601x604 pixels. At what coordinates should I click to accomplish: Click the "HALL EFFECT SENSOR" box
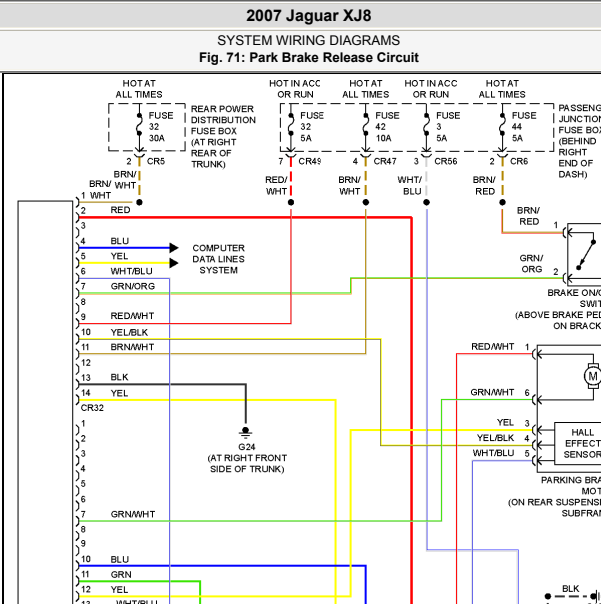pos(578,443)
